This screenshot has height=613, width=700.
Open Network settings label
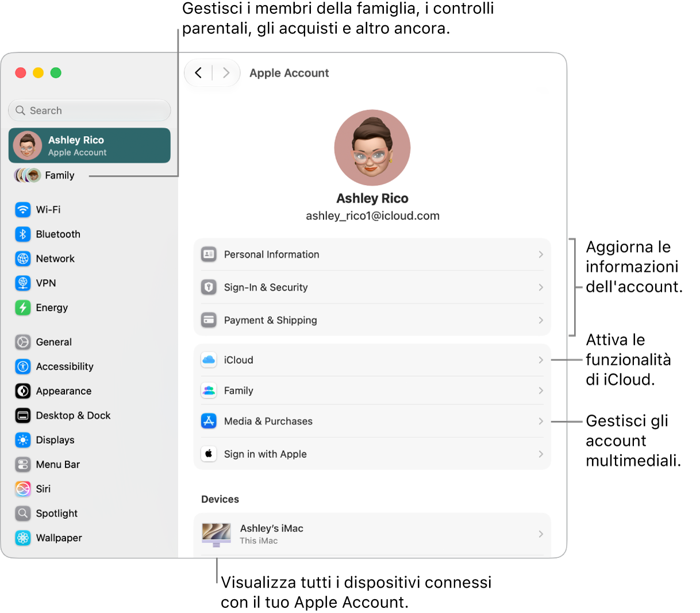click(55, 259)
